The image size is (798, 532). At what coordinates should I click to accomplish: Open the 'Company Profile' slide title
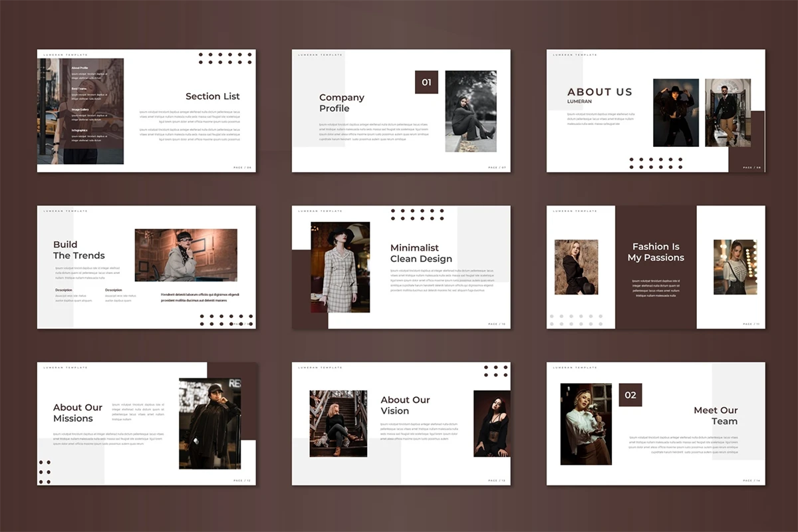pyautogui.click(x=342, y=103)
